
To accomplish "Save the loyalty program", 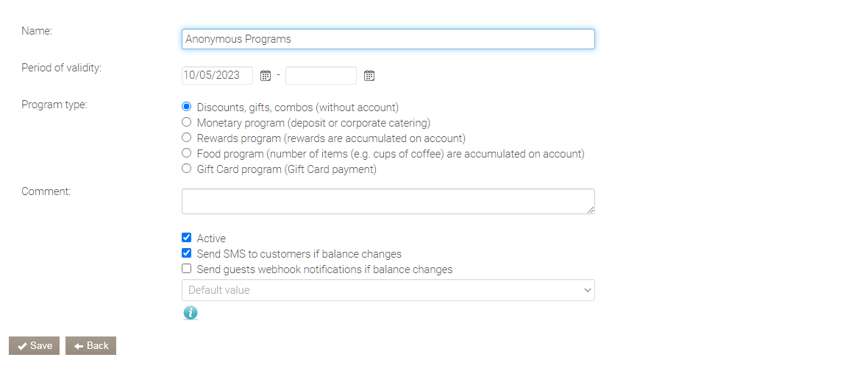I will point(34,346).
